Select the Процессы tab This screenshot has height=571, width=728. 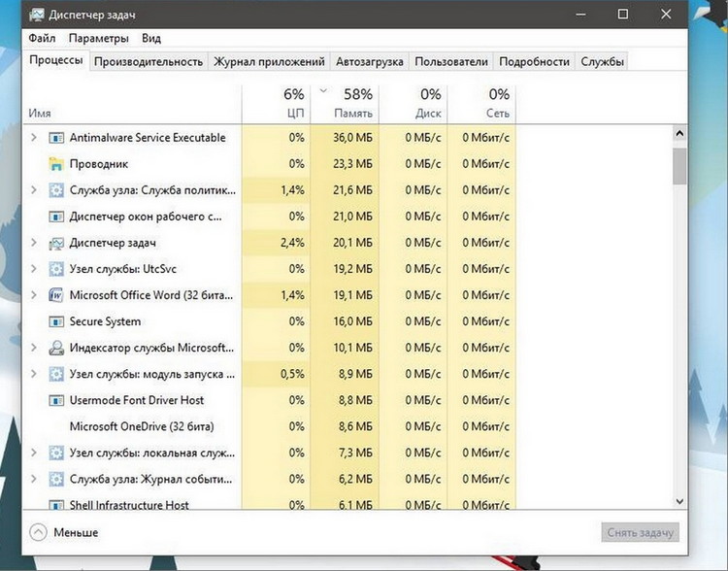tap(56, 60)
